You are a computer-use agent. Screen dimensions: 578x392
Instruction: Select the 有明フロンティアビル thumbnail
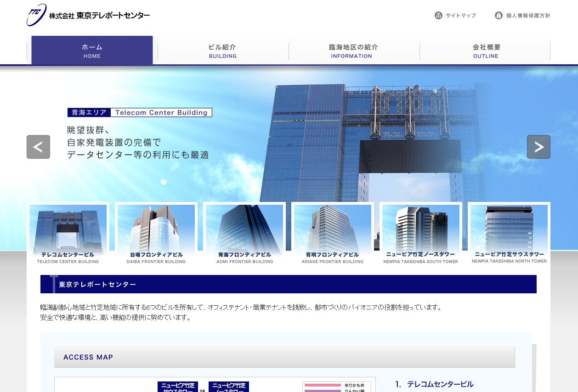pyautogui.click(x=333, y=234)
